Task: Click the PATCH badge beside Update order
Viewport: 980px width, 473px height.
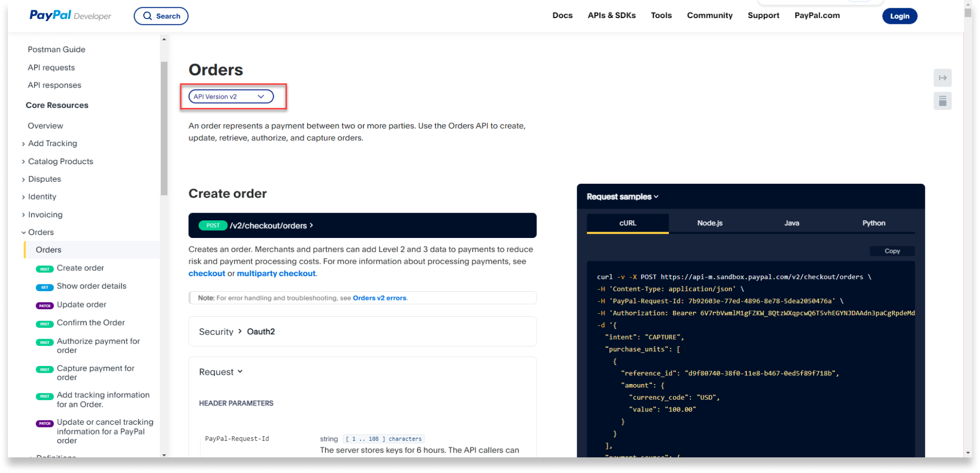Action: tap(45, 305)
